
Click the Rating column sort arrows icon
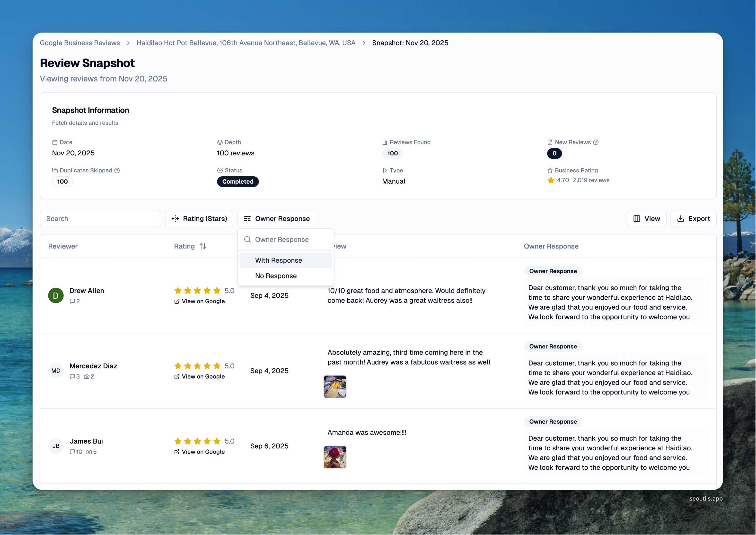tap(203, 246)
